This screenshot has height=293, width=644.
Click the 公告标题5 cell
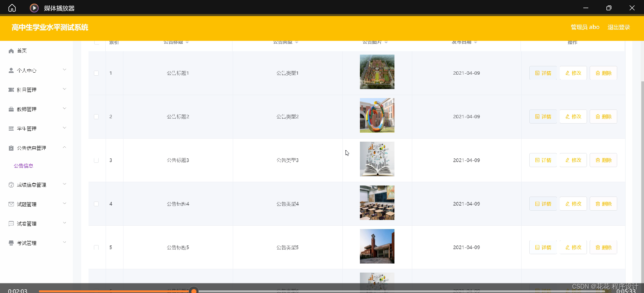click(178, 247)
